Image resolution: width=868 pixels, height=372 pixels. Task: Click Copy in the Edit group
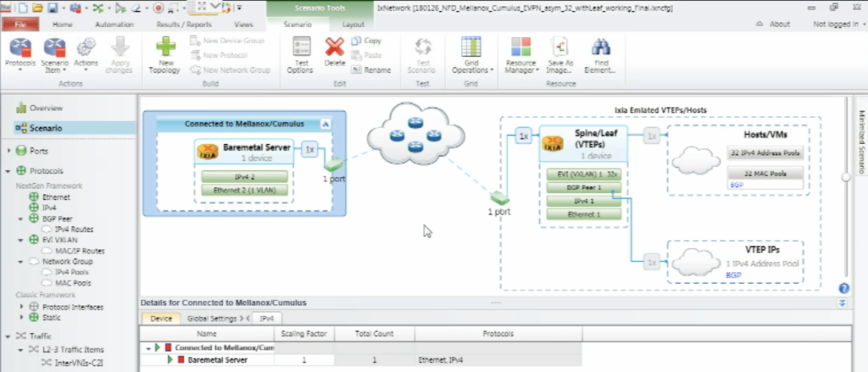[x=366, y=41]
